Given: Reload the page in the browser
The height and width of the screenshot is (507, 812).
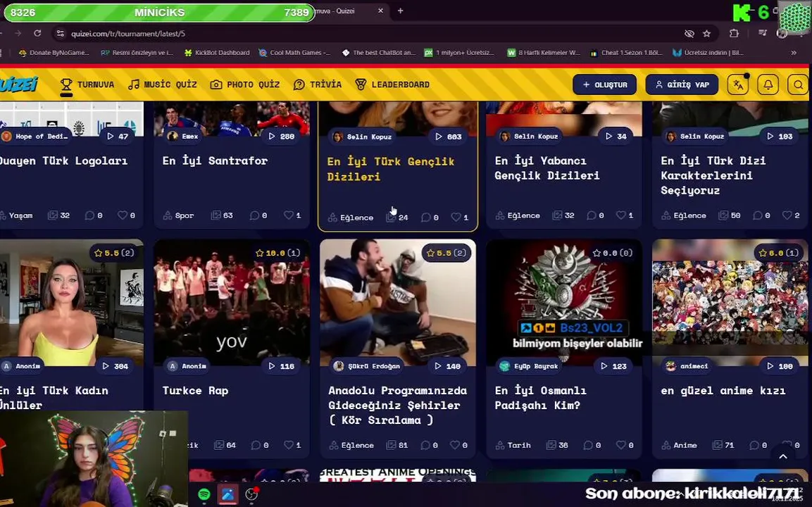Looking at the screenshot, I should coord(37,33).
